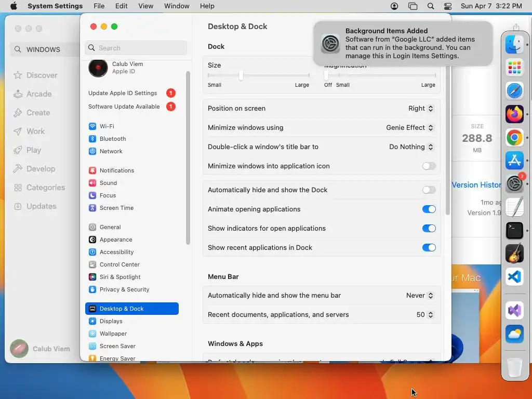Select the Appearance icon in sidebar
Viewport: 532px width, 399px height.
coord(92,240)
